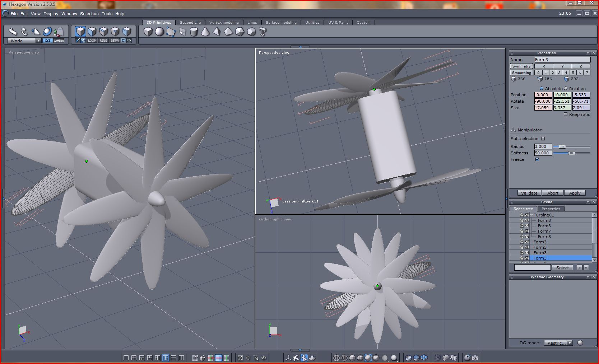Switch to four-view layout
This screenshot has height=364, width=599.
(x=134, y=358)
